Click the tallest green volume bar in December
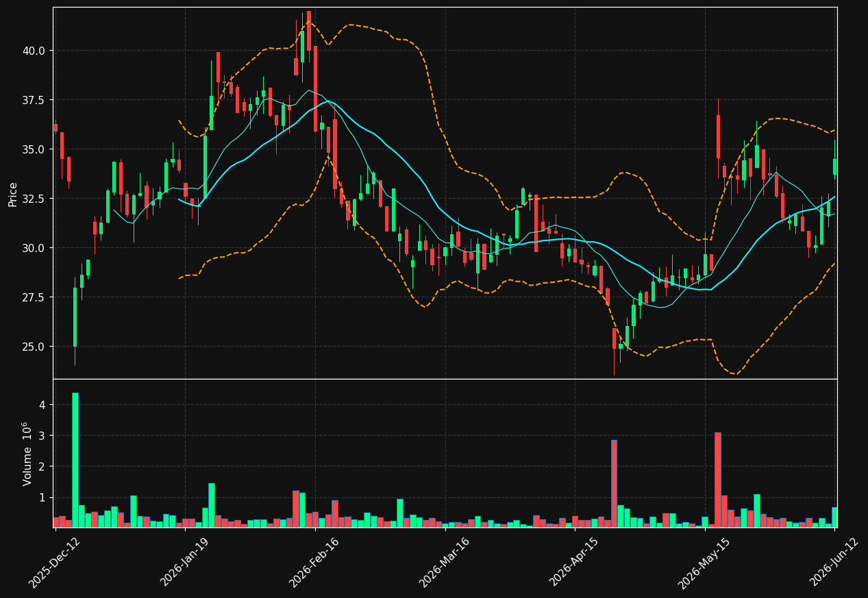The image size is (868, 598). [x=75, y=460]
